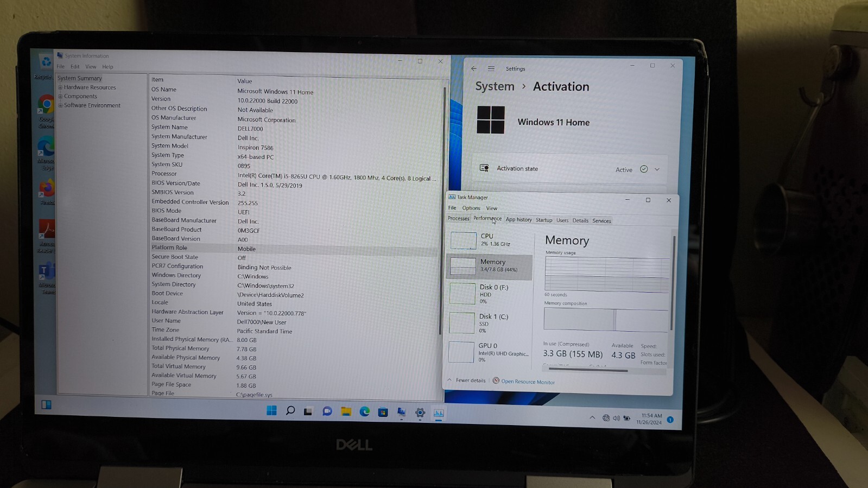Switch to the Processes tab
The width and height of the screenshot is (868, 488).
point(459,218)
